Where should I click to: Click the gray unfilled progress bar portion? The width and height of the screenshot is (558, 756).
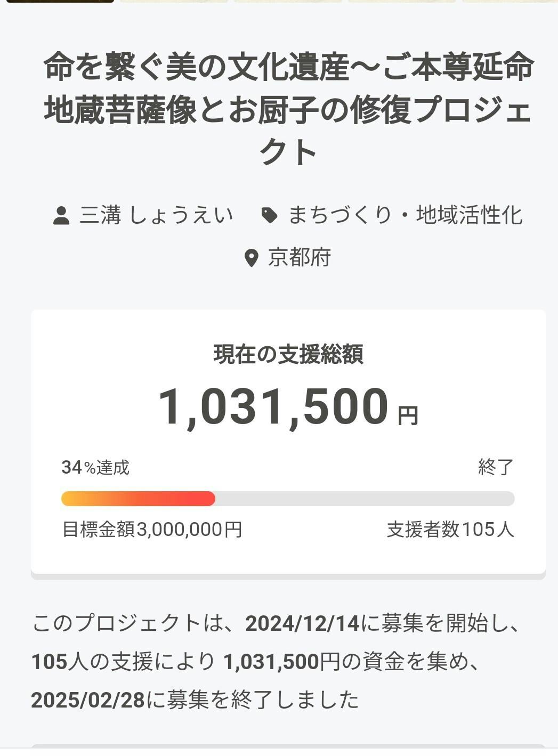coord(365,499)
